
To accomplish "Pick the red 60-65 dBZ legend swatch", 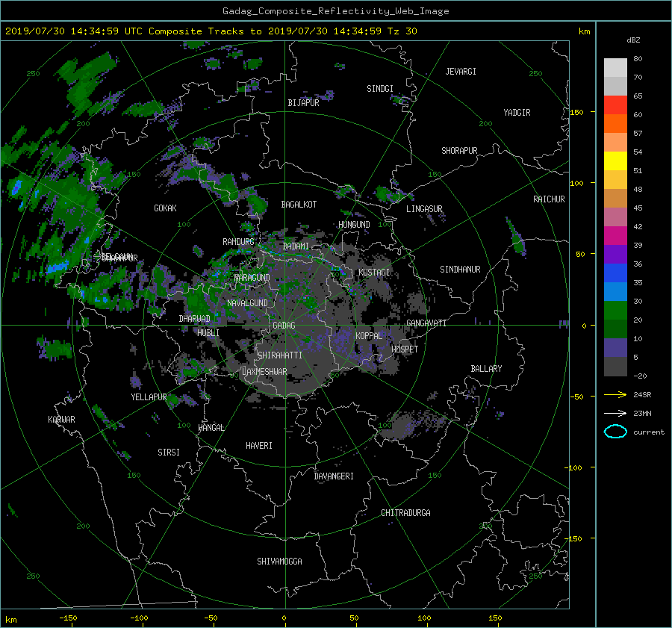I will [615, 105].
